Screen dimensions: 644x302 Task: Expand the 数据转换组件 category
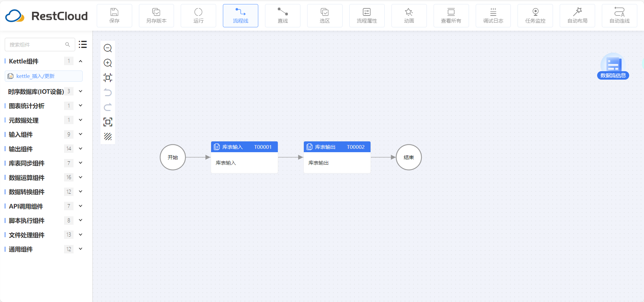pos(81,192)
